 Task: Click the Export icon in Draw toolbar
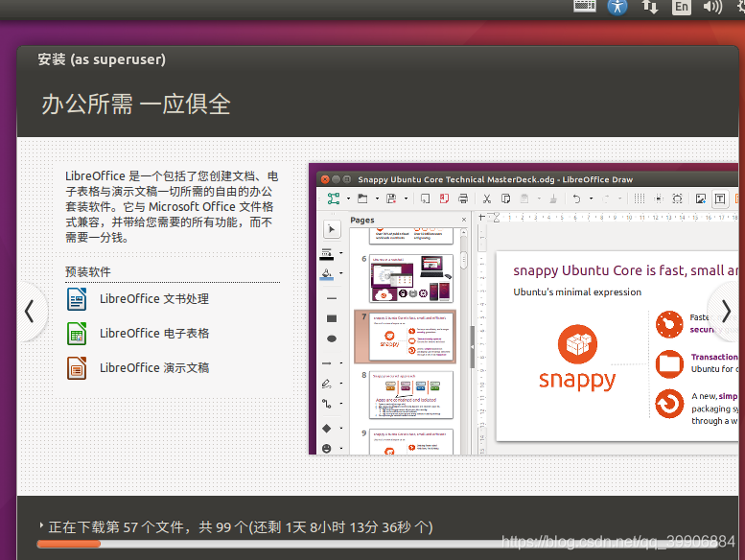(x=425, y=198)
